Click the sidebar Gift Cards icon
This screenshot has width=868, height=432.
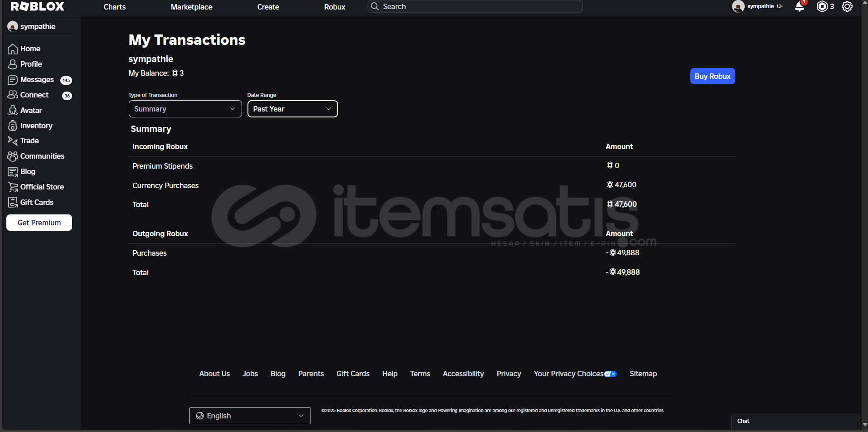(x=13, y=202)
